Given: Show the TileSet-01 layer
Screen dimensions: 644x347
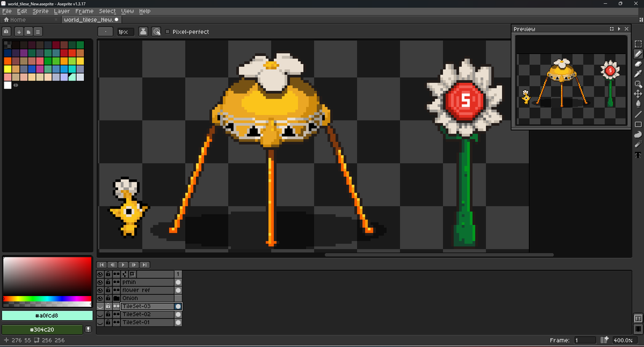Looking at the screenshot, I should click(100, 322).
